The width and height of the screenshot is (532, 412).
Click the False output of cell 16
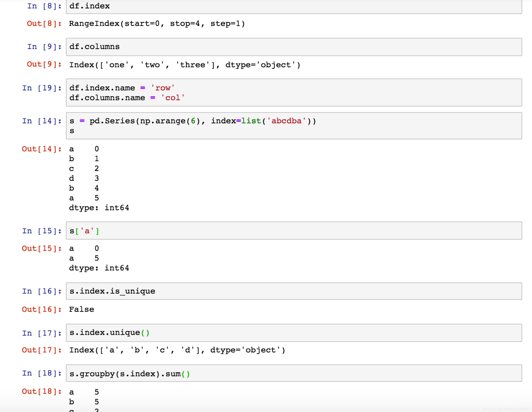pos(82,310)
